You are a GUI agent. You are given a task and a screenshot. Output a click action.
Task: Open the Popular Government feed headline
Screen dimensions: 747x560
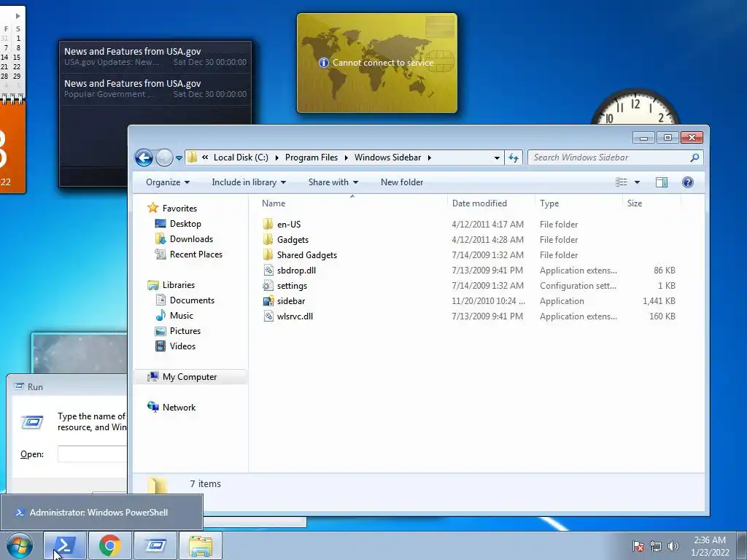click(155, 88)
